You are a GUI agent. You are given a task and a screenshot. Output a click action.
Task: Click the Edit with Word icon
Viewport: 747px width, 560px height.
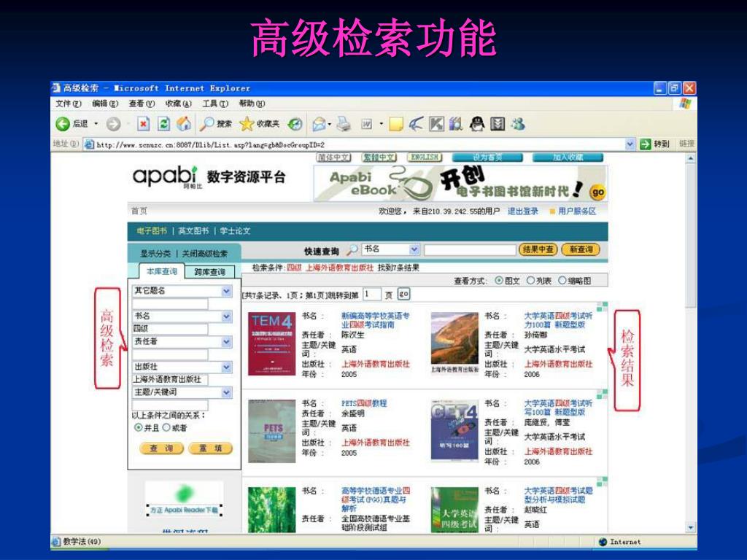[x=367, y=124]
